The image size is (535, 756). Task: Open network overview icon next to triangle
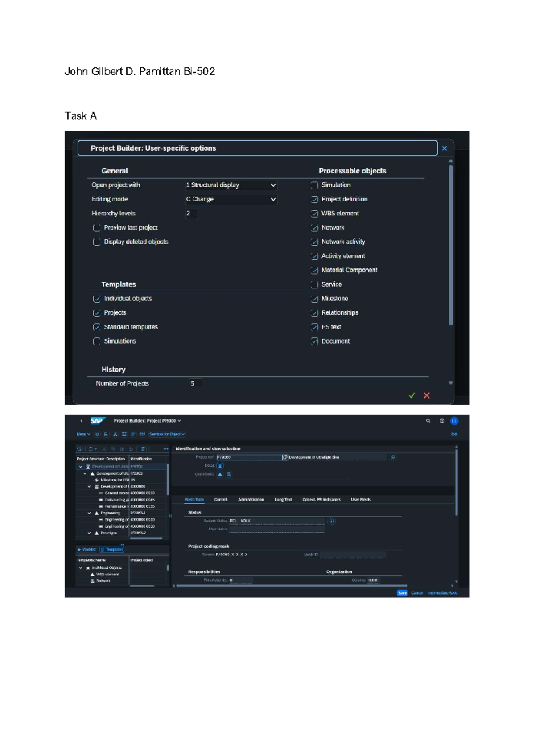click(x=229, y=474)
